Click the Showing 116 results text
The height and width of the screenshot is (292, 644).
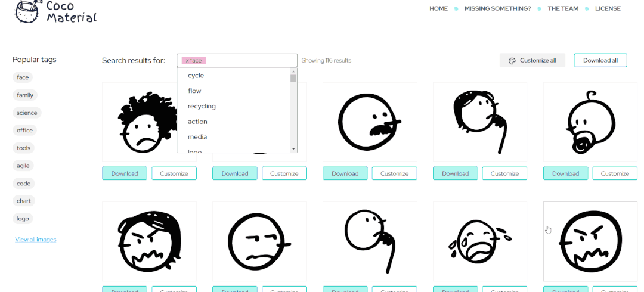[326, 60]
